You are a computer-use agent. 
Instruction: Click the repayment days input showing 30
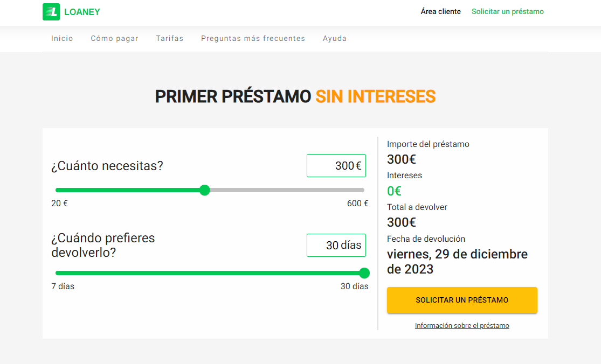(x=336, y=245)
